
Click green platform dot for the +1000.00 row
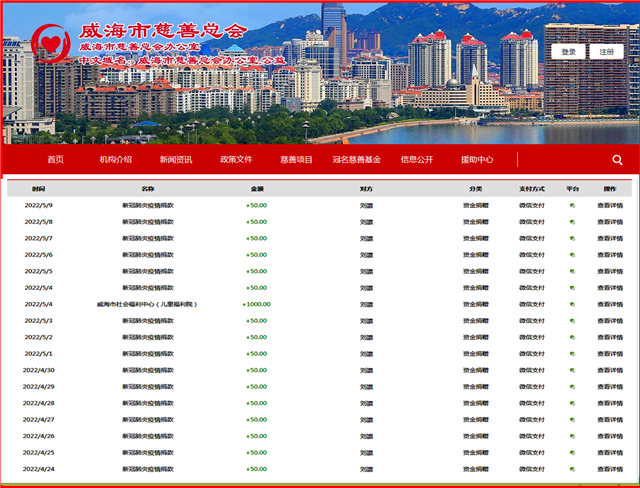tap(572, 304)
